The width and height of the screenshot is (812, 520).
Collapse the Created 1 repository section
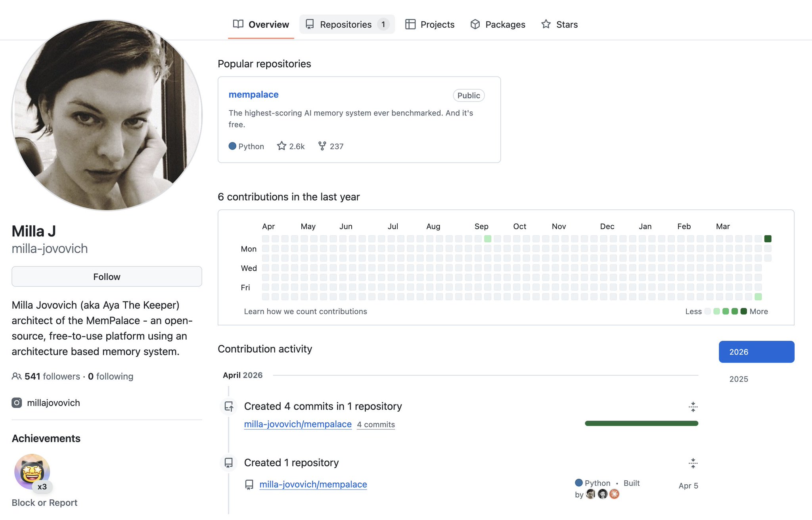coord(693,463)
